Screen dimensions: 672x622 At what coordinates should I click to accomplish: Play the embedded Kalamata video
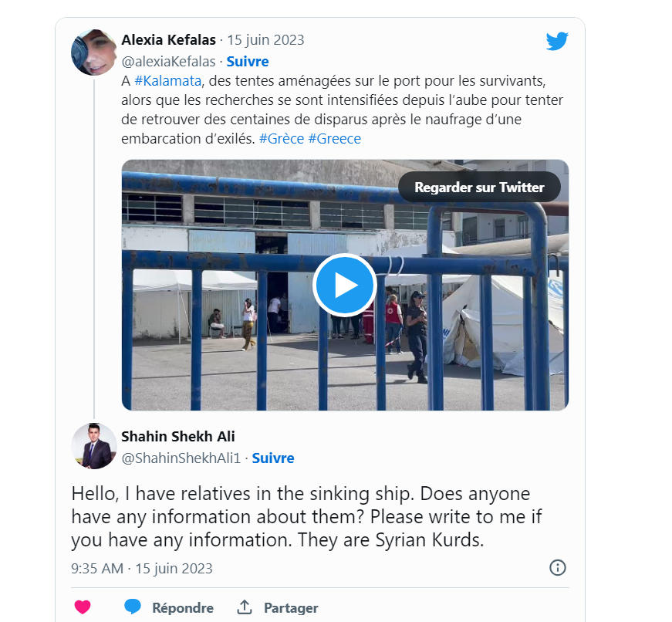pyautogui.click(x=344, y=285)
